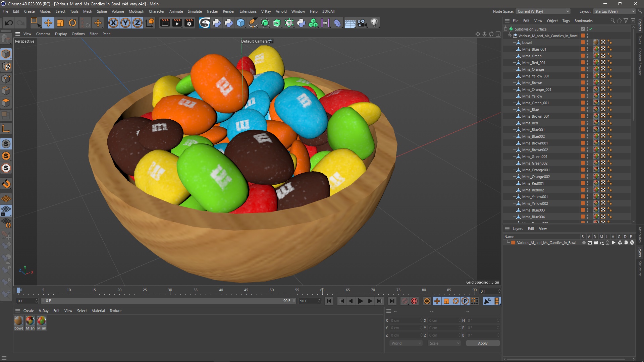Search objects with magnifier icon

pyautogui.click(x=612, y=21)
